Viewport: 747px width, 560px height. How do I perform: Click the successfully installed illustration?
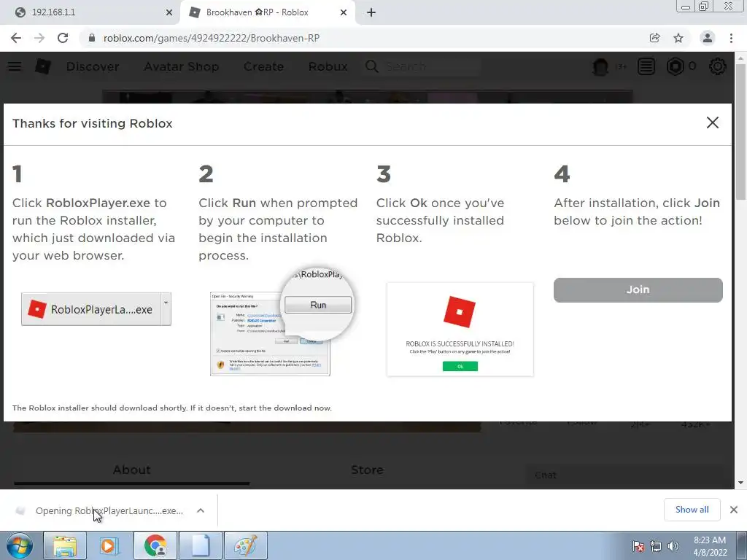click(x=460, y=329)
